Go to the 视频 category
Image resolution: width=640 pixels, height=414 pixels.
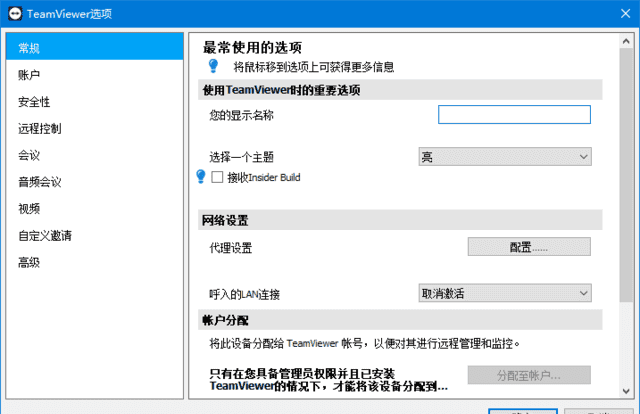95,209
